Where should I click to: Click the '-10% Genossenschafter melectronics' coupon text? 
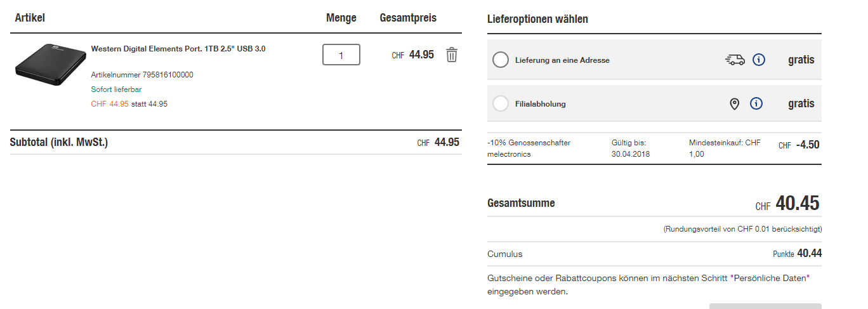coord(529,148)
